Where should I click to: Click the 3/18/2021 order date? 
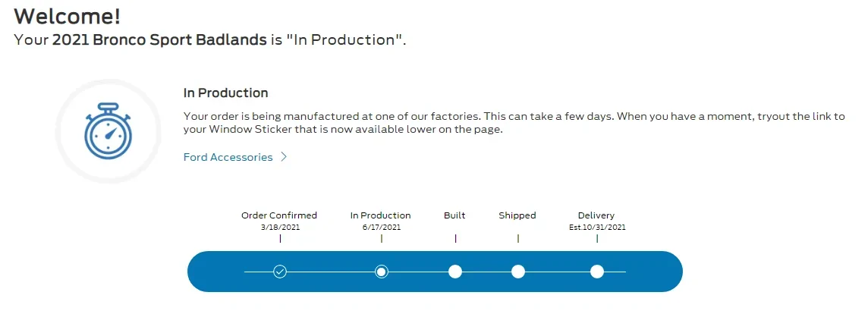(279, 227)
